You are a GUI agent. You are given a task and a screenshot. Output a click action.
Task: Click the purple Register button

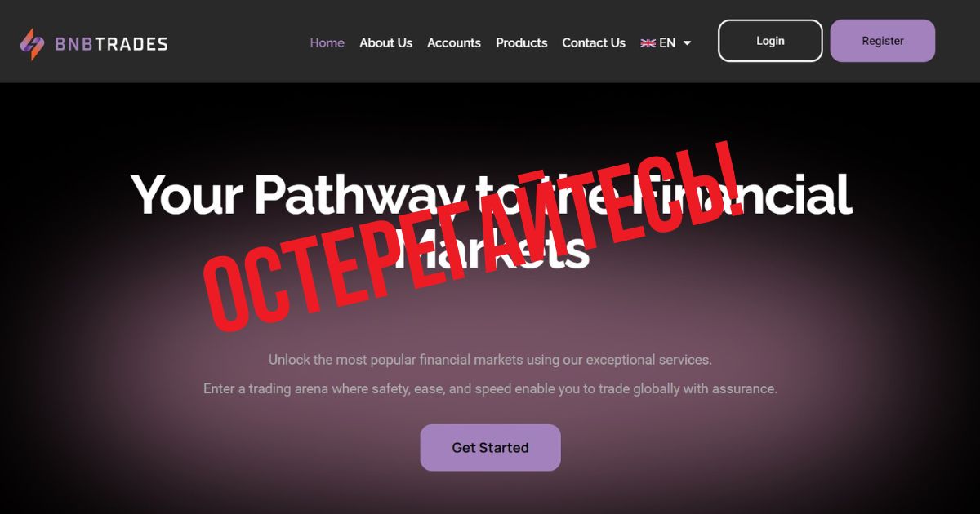[883, 41]
